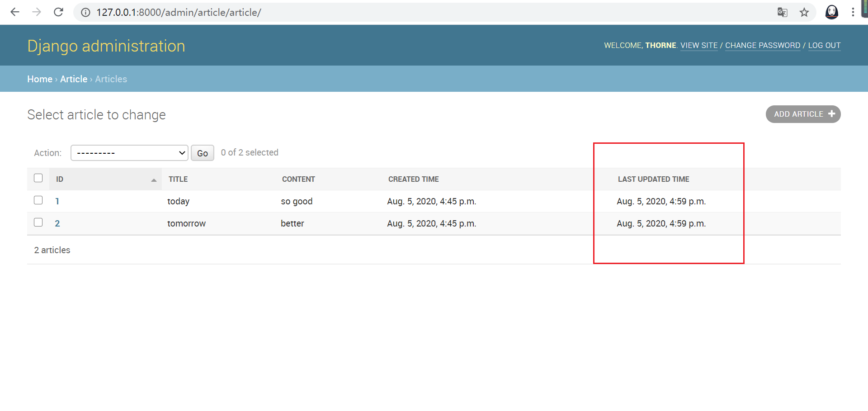
Task: Click the site info icon in address bar
Action: 85,13
